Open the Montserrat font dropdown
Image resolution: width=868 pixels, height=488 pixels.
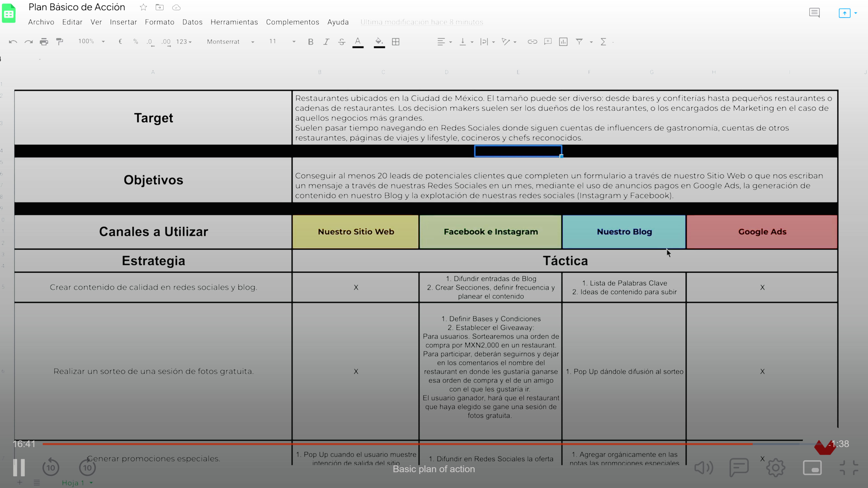(x=231, y=41)
